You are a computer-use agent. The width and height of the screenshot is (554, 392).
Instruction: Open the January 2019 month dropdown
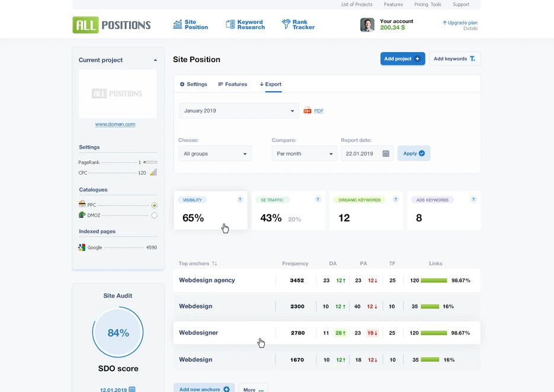coord(239,111)
